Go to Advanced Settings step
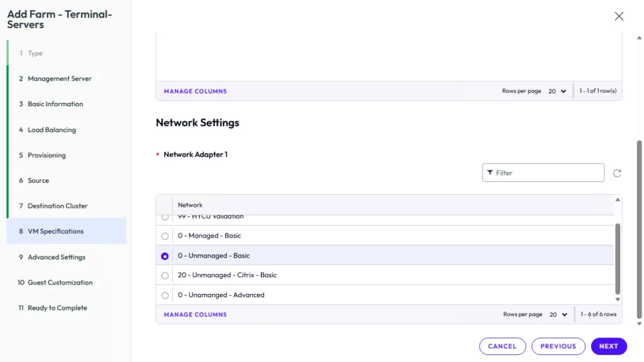 56,257
